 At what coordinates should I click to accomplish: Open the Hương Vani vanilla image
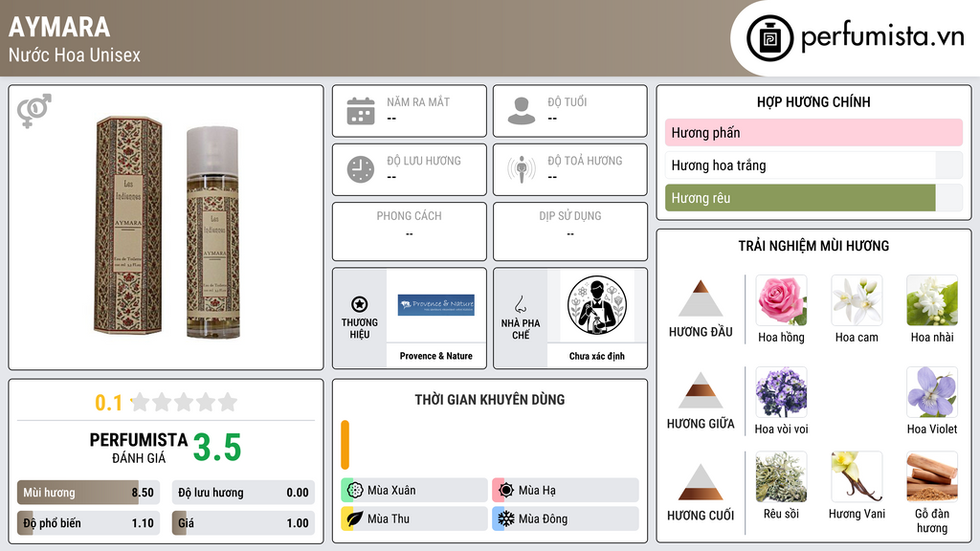click(857, 477)
